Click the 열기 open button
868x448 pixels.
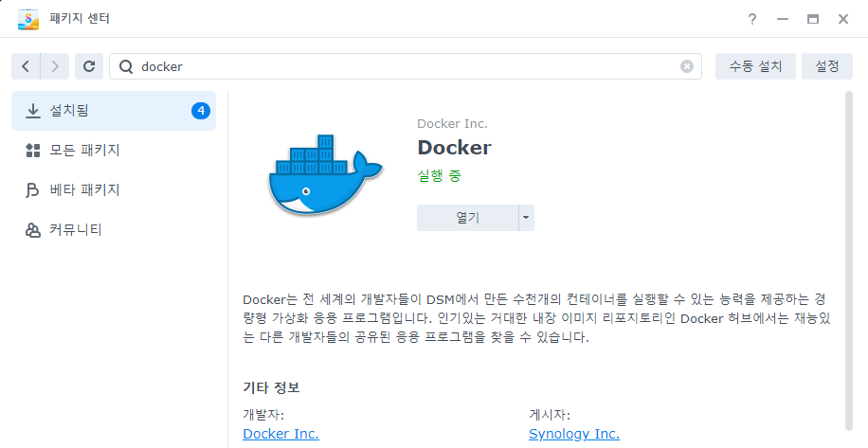[467, 218]
